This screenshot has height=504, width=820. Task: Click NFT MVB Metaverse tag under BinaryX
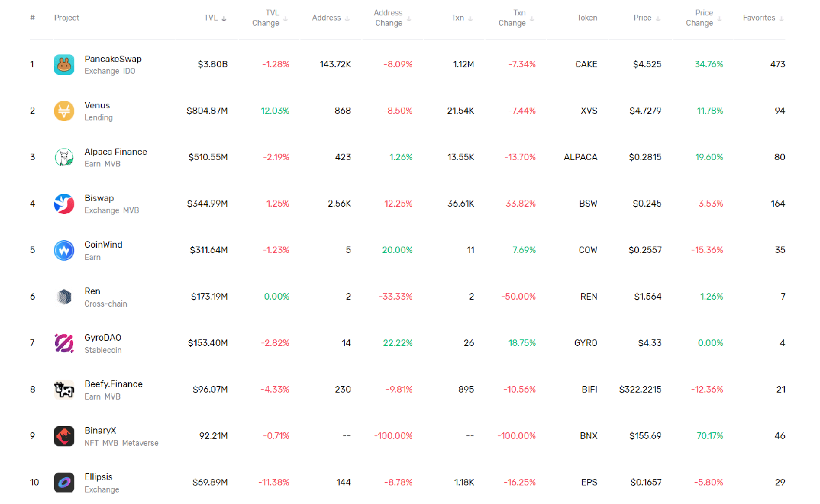click(121, 443)
